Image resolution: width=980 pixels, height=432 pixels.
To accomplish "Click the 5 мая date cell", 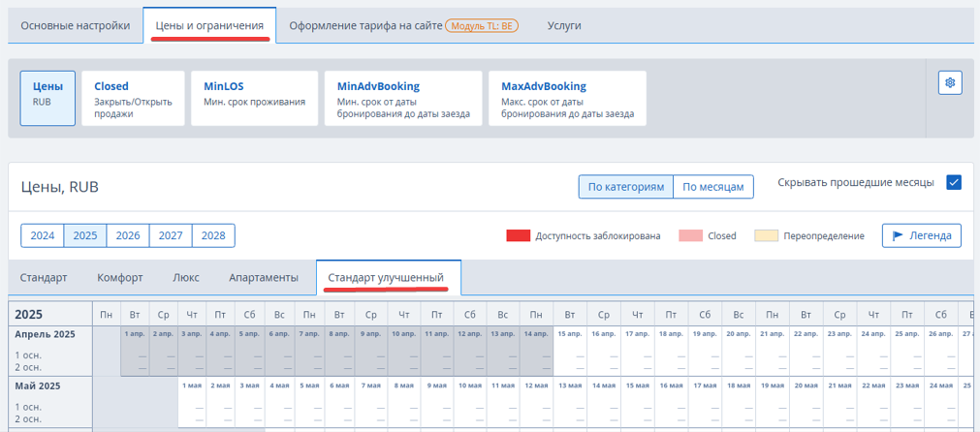I will click(x=310, y=402).
